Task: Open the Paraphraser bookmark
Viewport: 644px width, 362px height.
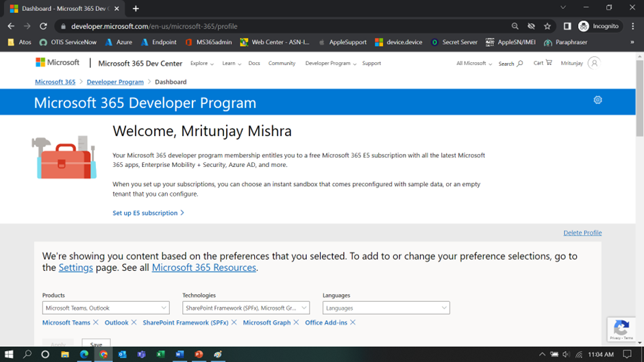Action: 565,42
